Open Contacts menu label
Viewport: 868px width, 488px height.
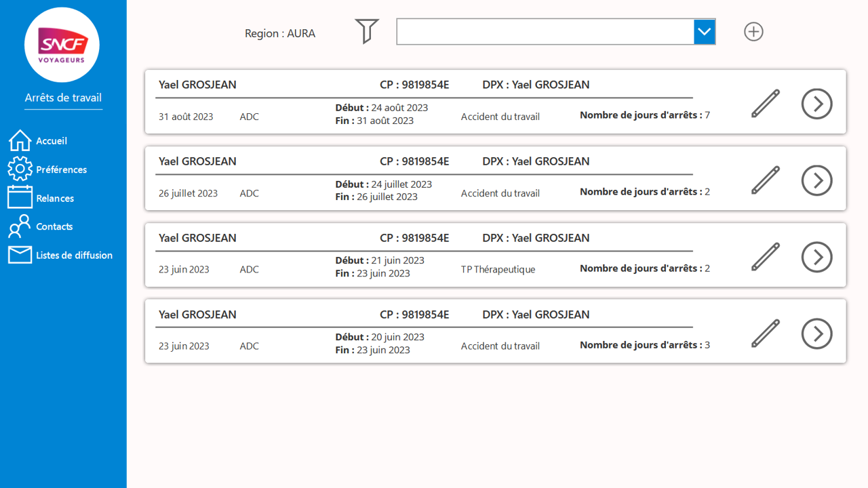(x=54, y=226)
